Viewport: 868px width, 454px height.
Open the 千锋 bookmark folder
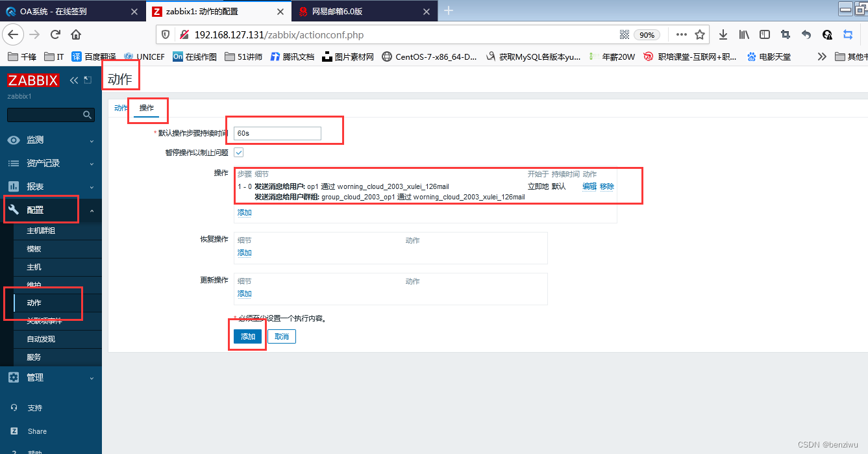click(x=21, y=57)
